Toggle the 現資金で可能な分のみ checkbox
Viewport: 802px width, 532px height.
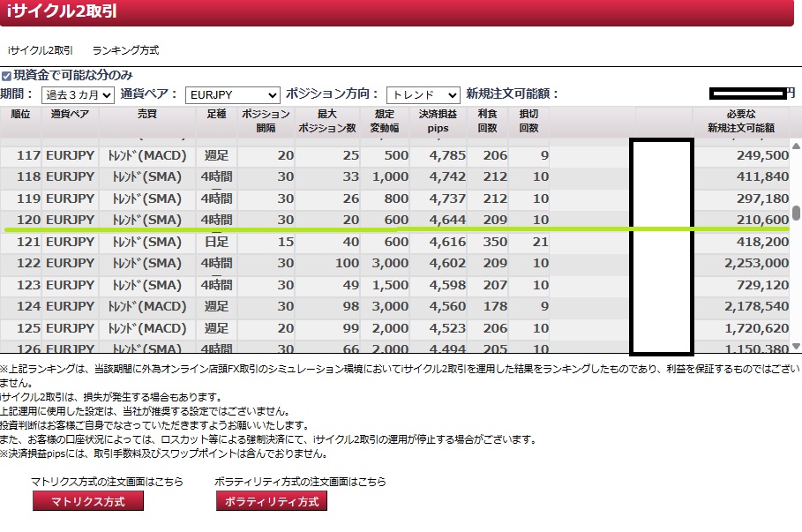tap(6, 77)
